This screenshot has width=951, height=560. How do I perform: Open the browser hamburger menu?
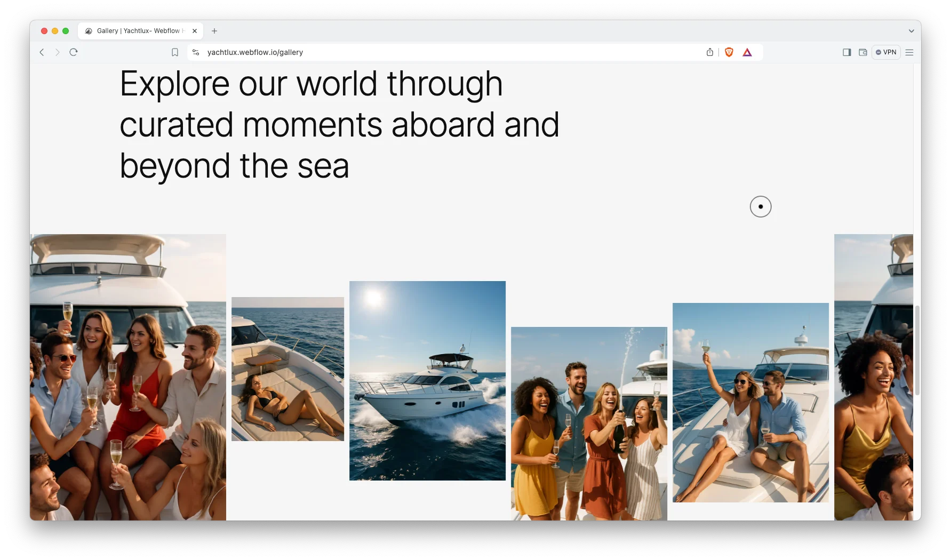[909, 52]
